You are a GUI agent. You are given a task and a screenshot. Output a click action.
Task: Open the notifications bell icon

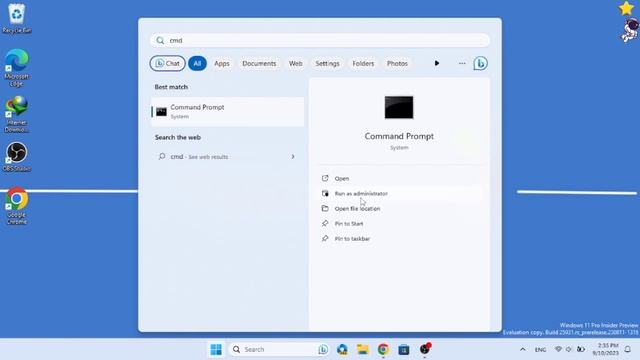628,349
